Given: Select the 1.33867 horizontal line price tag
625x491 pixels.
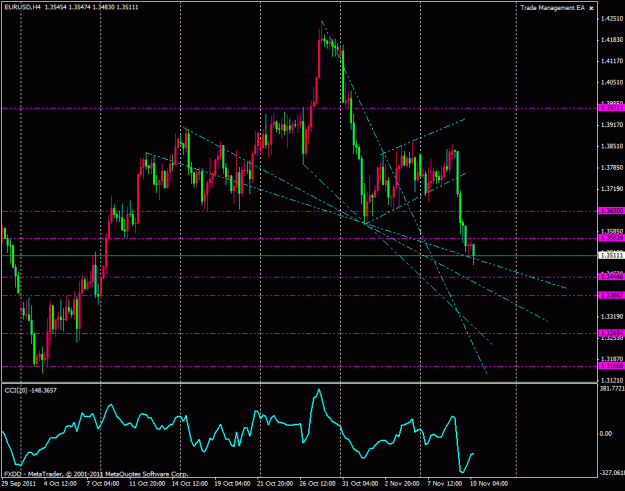Looking at the screenshot, I should [x=612, y=295].
